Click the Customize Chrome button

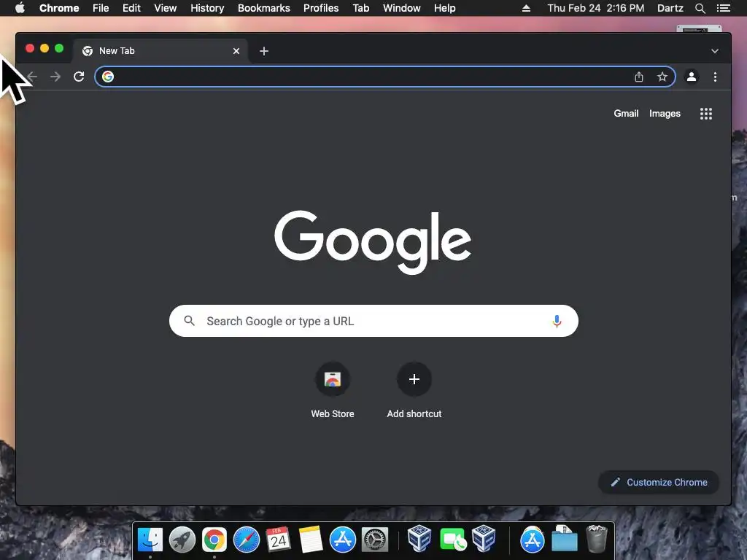tap(659, 483)
